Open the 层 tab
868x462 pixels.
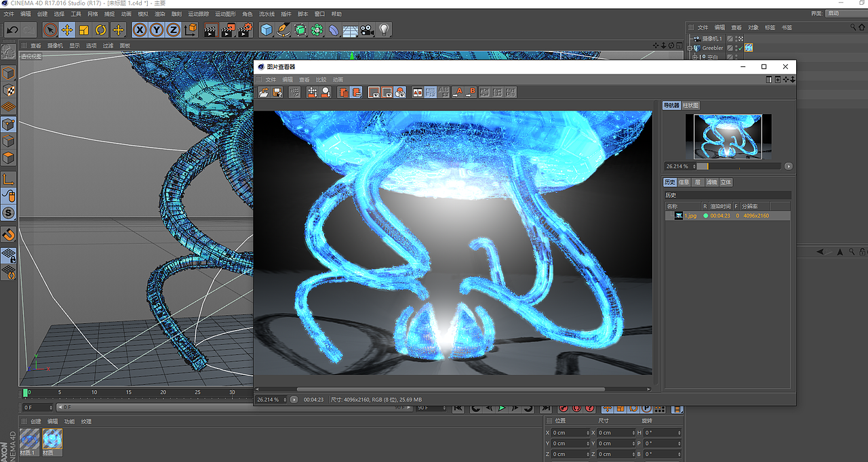point(698,182)
